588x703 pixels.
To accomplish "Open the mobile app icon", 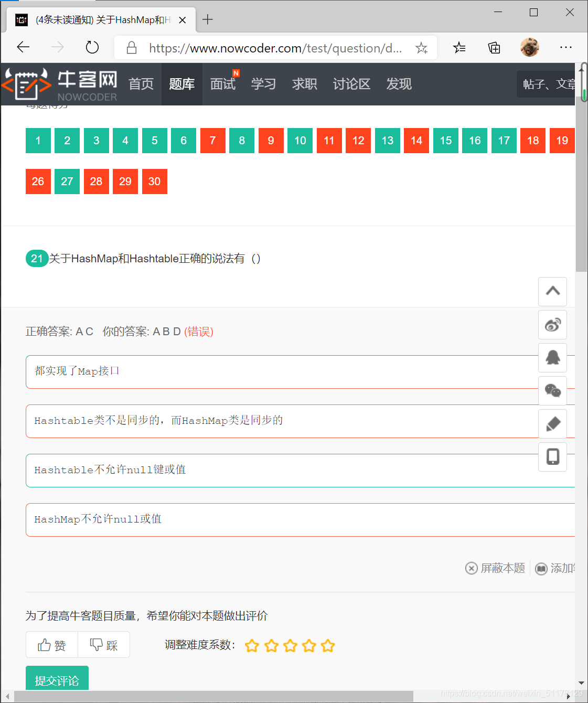I will [x=553, y=457].
